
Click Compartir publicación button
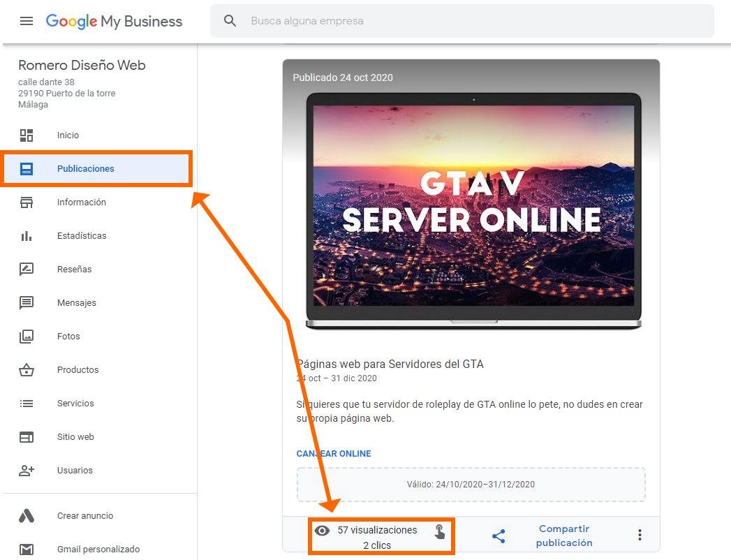564,536
